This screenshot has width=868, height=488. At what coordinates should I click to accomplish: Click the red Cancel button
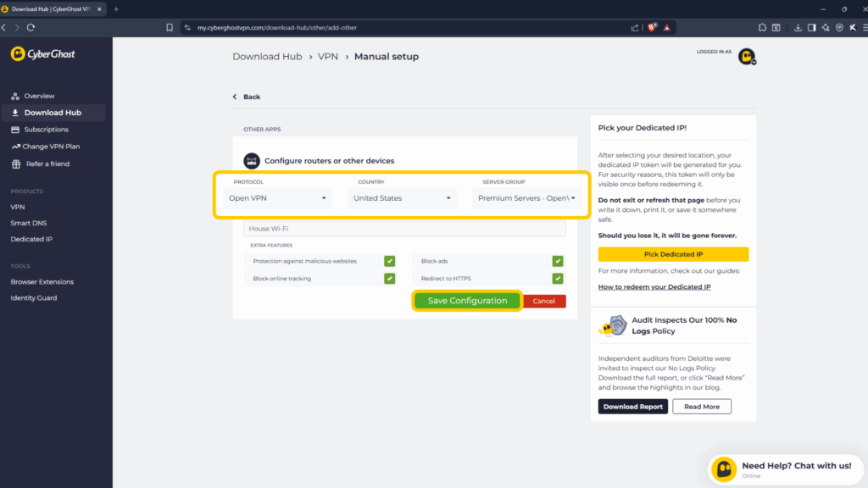click(544, 301)
